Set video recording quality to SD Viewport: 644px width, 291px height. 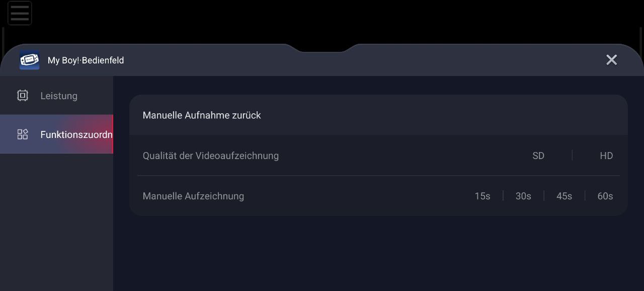click(x=538, y=156)
